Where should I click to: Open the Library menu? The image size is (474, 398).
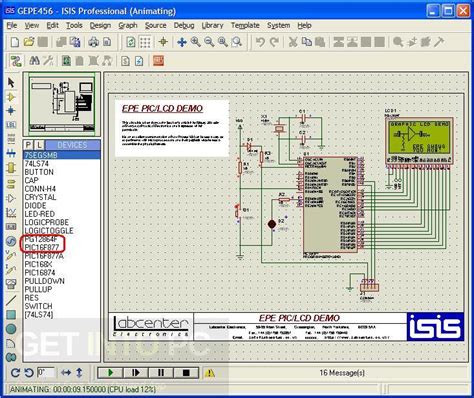pyautogui.click(x=212, y=25)
